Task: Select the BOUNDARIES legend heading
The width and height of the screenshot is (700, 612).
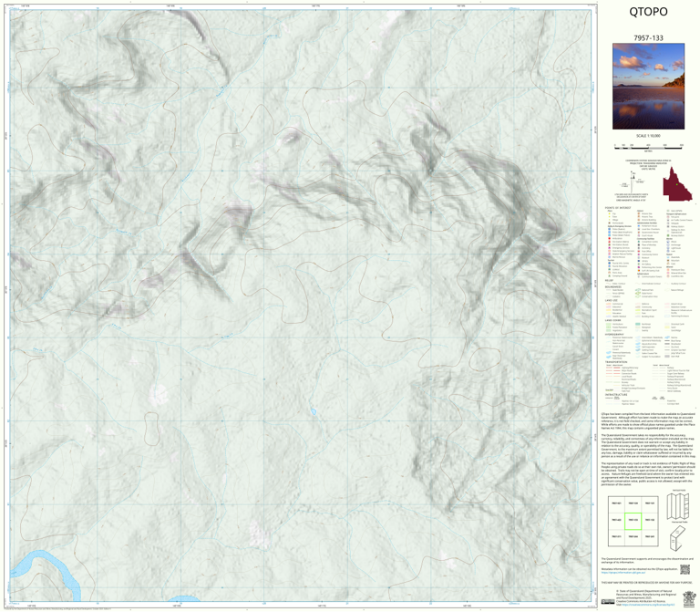Action: (x=612, y=286)
